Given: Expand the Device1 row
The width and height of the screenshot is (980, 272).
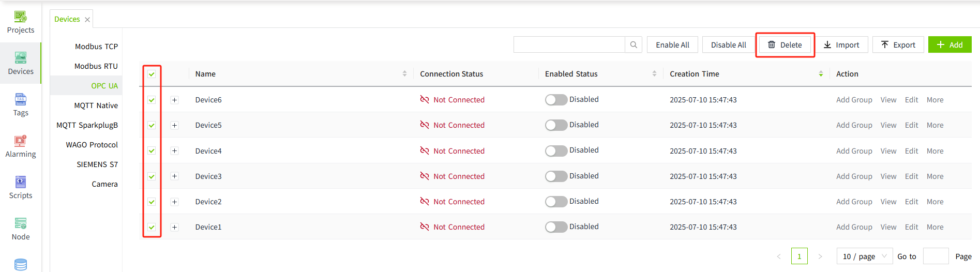Looking at the screenshot, I should pyautogui.click(x=175, y=227).
